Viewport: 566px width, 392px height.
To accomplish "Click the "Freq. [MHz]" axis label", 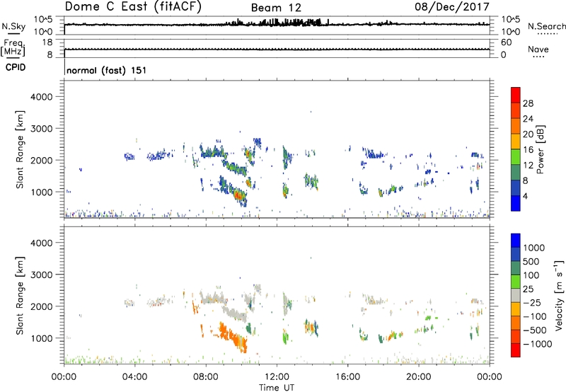I will point(13,47).
